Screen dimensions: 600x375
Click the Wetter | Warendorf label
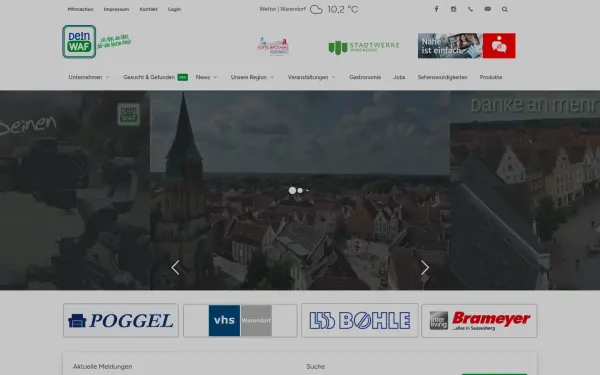click(x=282, y=9)
